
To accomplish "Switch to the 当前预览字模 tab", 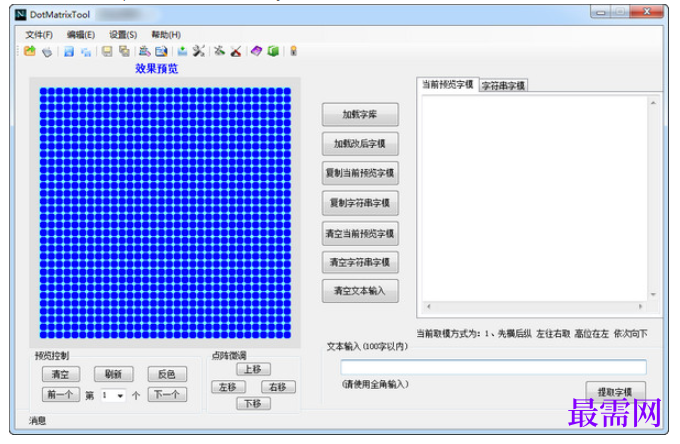I will click(448, 85).
